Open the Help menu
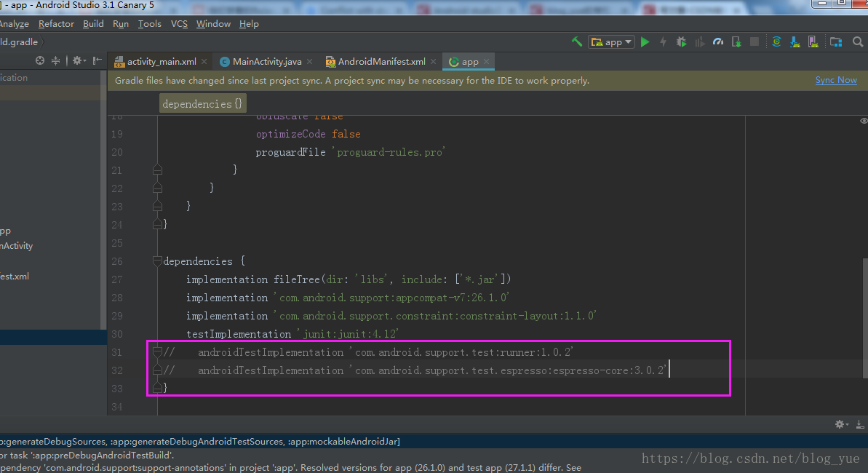868x473 pixels. click(249, 24)
